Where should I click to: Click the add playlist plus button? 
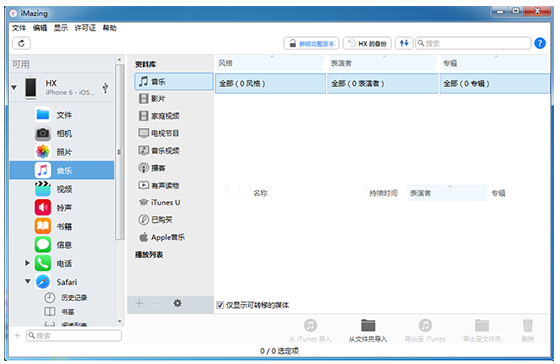[139, 303]
